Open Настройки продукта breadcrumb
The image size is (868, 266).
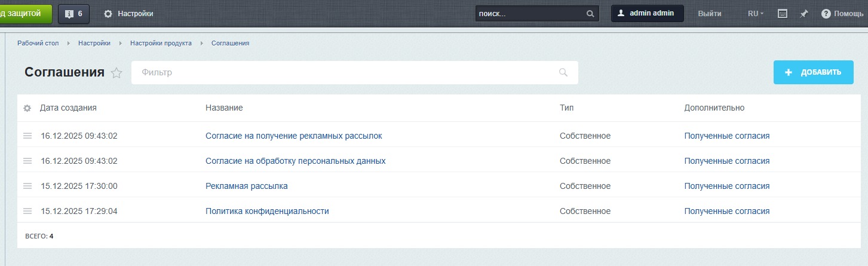point(161,43)
